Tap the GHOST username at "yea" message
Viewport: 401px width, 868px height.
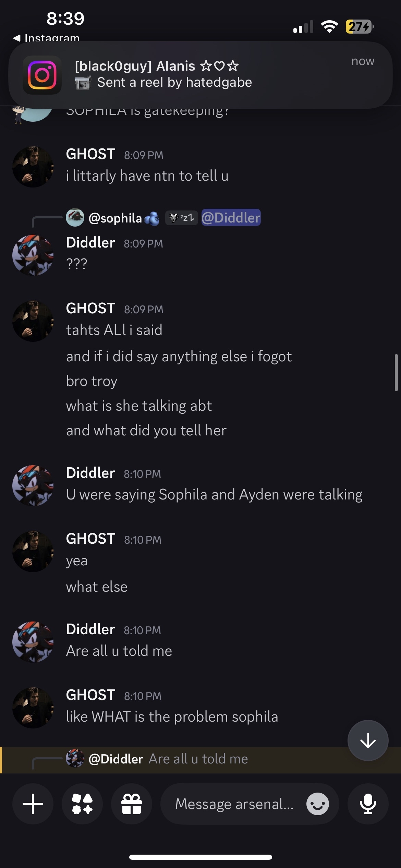pyautogui.click(x=90, y=539)
